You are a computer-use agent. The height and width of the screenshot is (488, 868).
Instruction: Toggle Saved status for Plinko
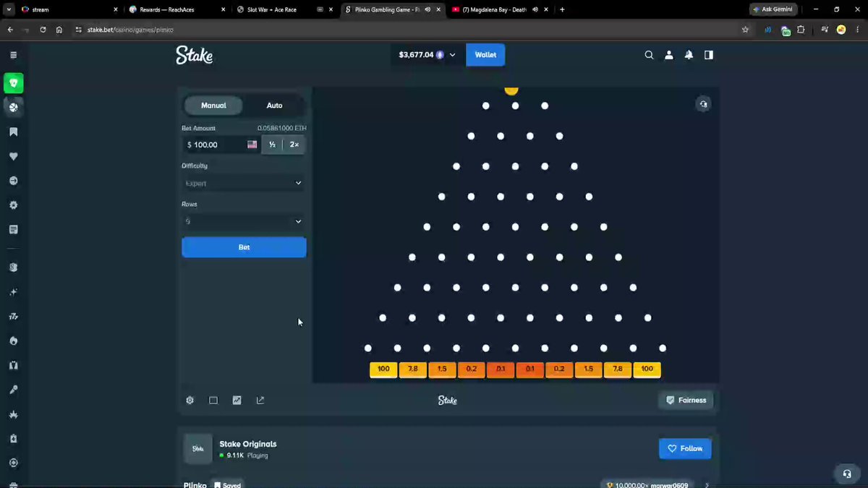227,484
